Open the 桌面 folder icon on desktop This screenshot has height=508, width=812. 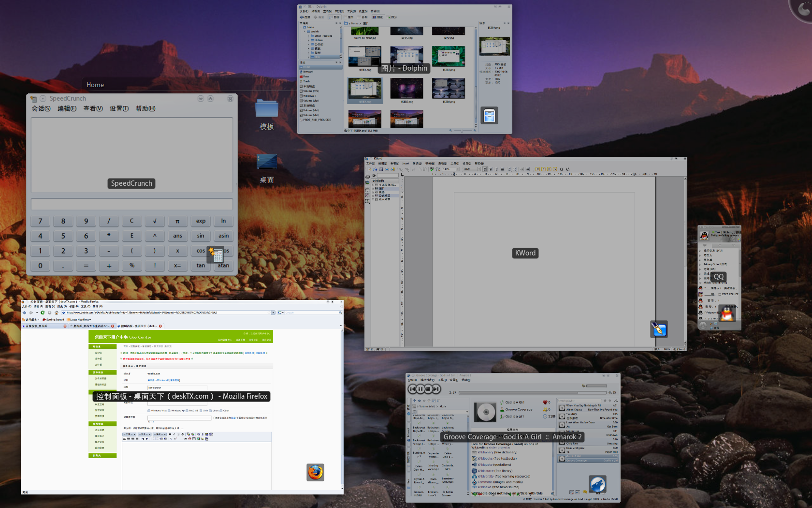tap(267, 168)
